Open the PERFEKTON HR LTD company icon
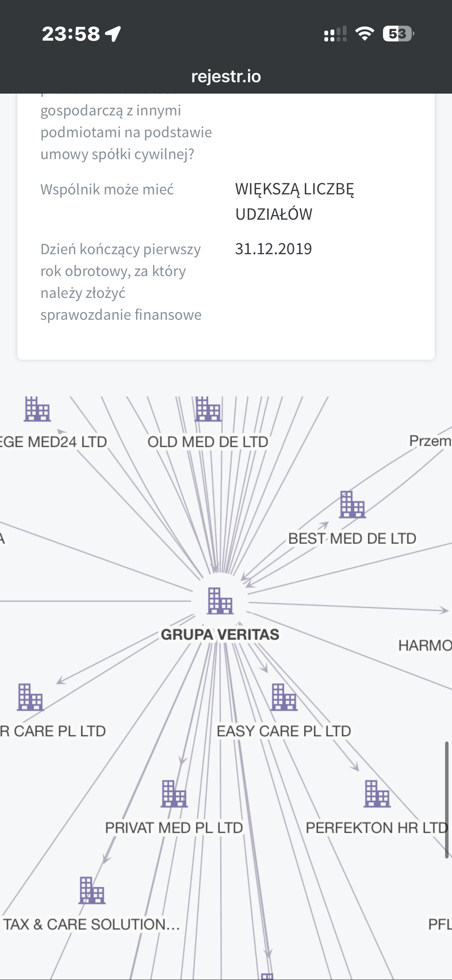452x980 pixels. 377,794
